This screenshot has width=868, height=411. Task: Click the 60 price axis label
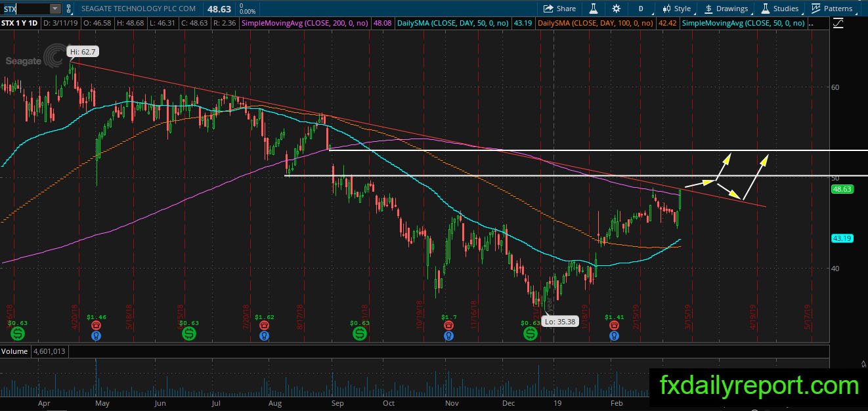click(835, 87)
